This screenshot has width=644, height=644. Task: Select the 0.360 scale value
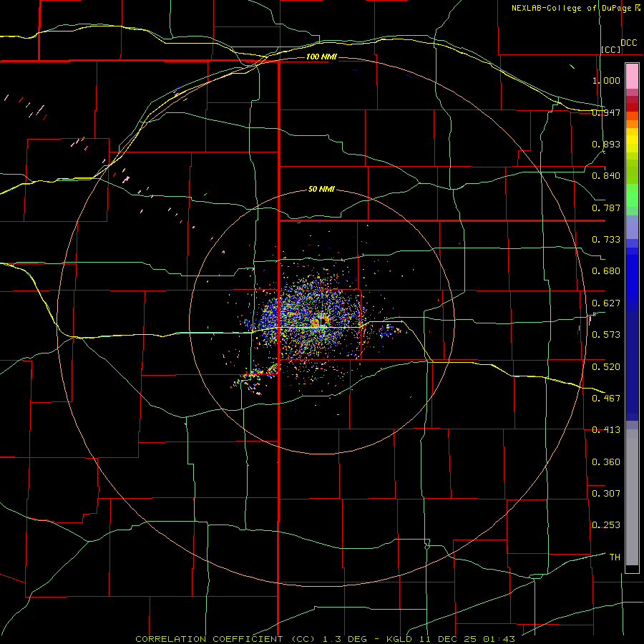click(606, 462)
